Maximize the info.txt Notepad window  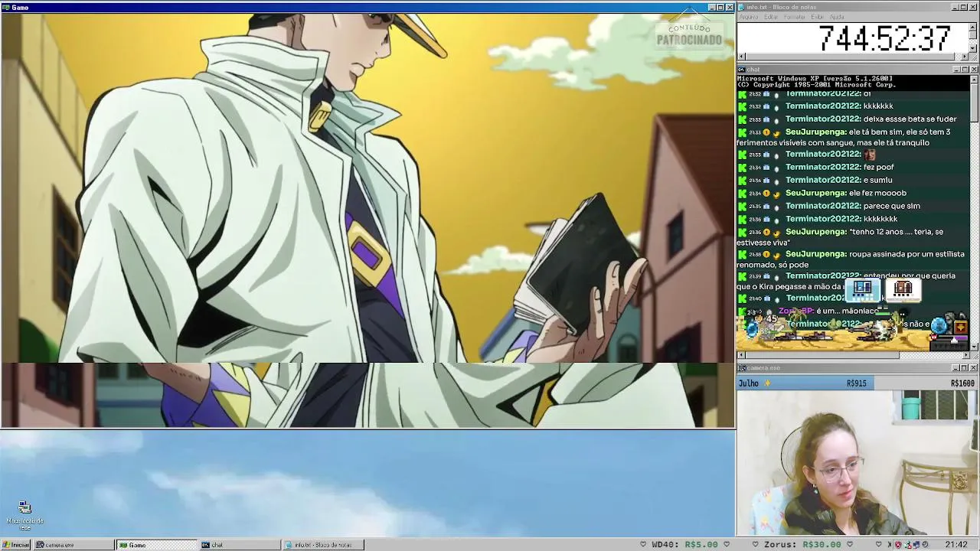pos(964,7)
